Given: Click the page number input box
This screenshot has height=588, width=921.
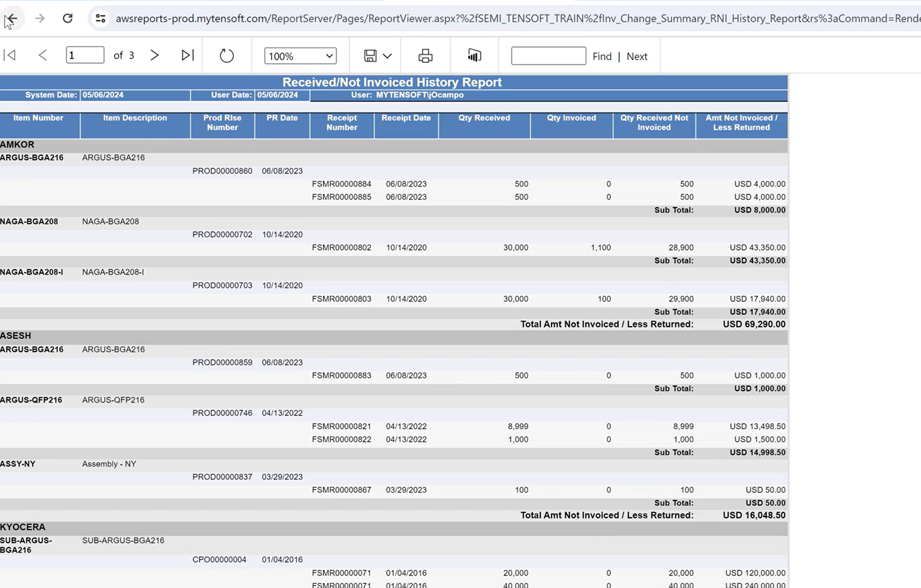Looking at the screenshot, I should point(85,54).
